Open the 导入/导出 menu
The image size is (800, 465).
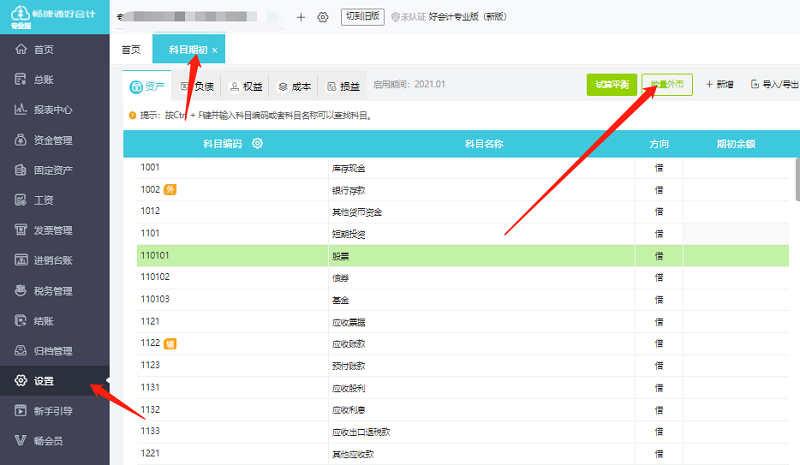pos(774,84)
